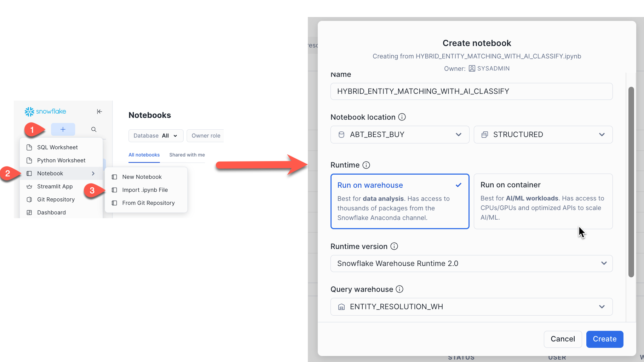
Task: Open ENTITY_RESOLUTION_WH warehouse dropdown
Action: [471, 307]
